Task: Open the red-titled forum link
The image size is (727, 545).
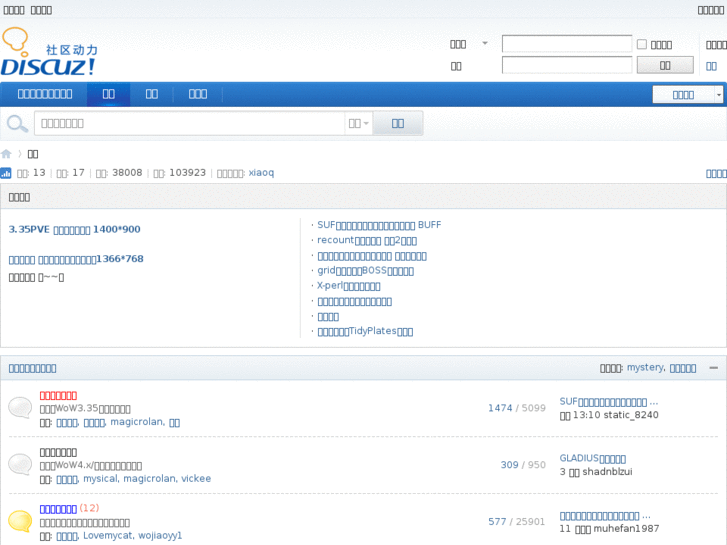Action: click(x=58, y=396)
